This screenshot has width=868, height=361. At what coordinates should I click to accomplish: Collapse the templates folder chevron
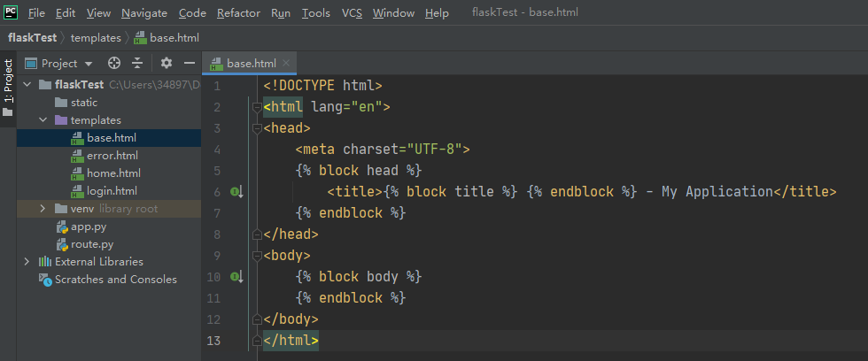pos(43,120)
